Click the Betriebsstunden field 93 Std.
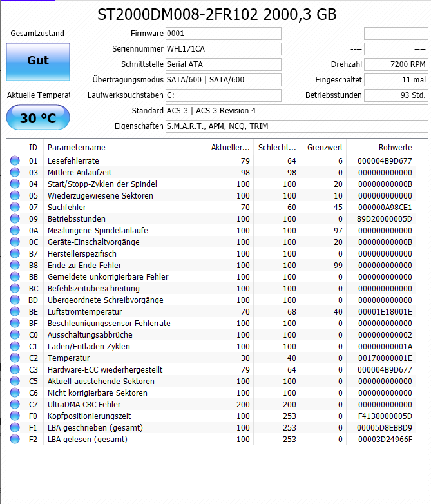Image resolution: width=431 pixels, height=504 pixels. (396, 95)
